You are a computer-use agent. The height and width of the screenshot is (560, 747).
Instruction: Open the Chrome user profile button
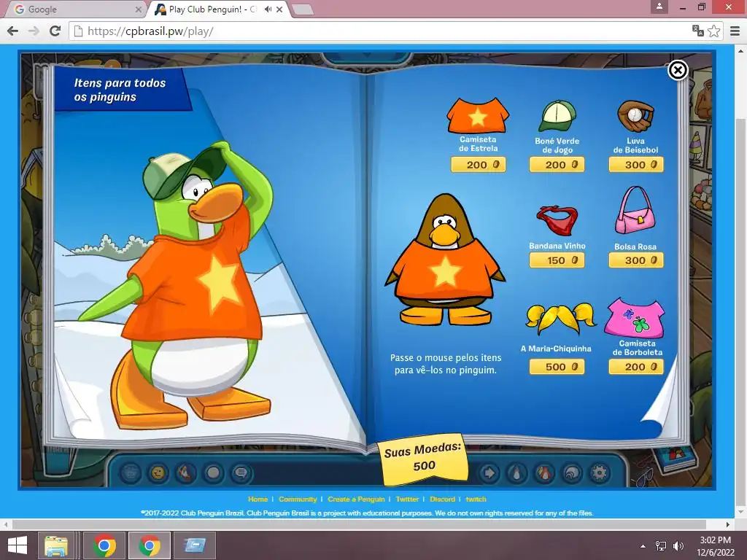coord(659,7)
